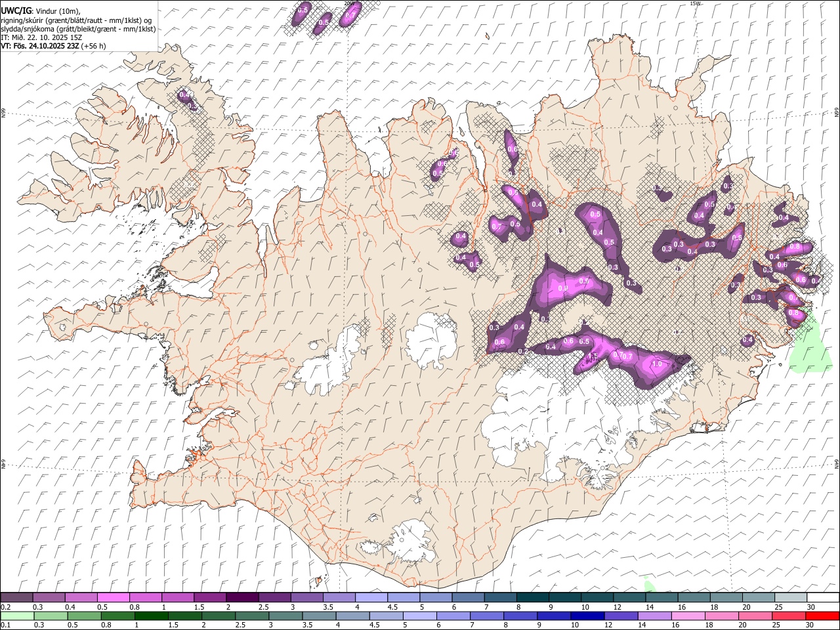Select the darkest purple 2 swatch in snow scale
Viewport: 840px width, 630px height.
pyautogui.click(x=242, y=597)
